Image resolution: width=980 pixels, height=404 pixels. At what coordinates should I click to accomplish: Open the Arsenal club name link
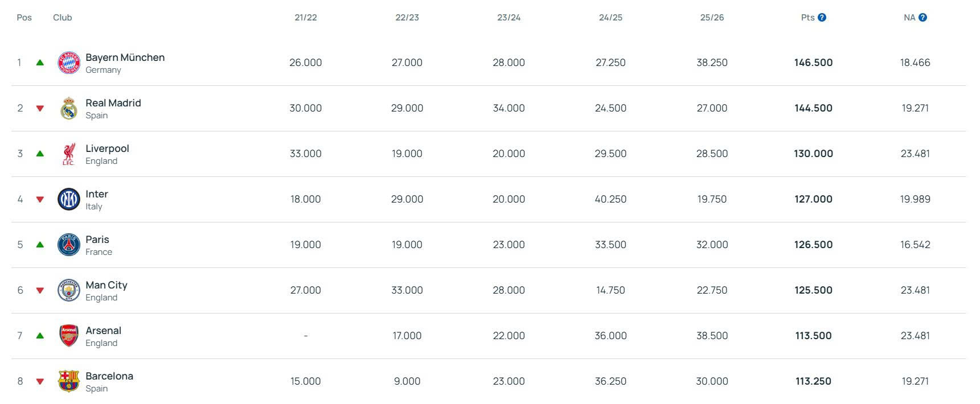(x=103, y=331)
